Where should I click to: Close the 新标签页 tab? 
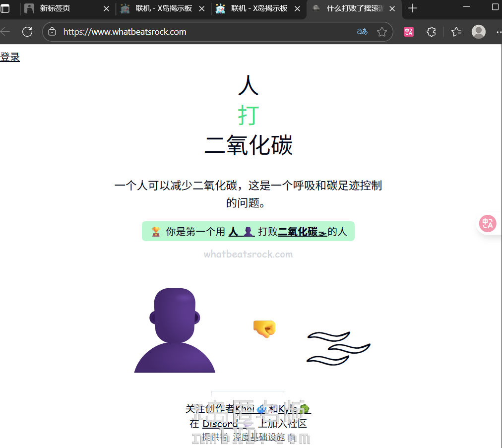pos(106,8)
